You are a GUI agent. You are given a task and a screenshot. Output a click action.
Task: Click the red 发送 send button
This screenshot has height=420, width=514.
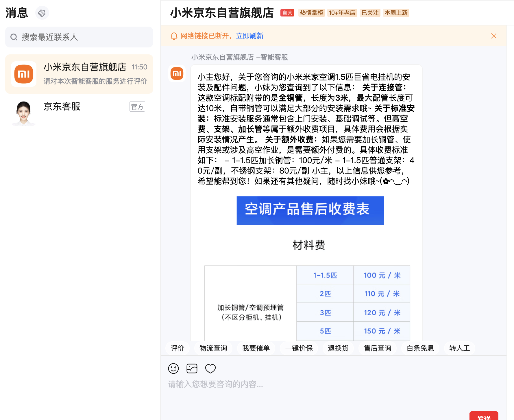(484, 416)
